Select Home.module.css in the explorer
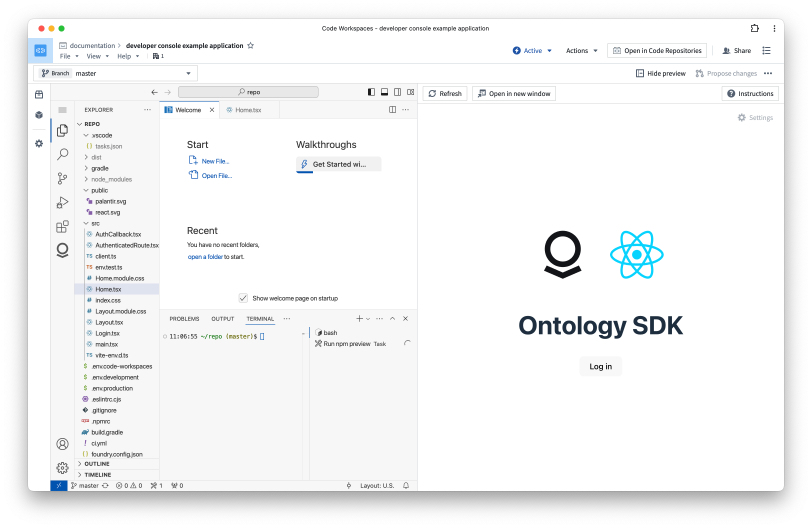Image resolution: width=812 pixels, height=528 pixels. pos(118,278)
